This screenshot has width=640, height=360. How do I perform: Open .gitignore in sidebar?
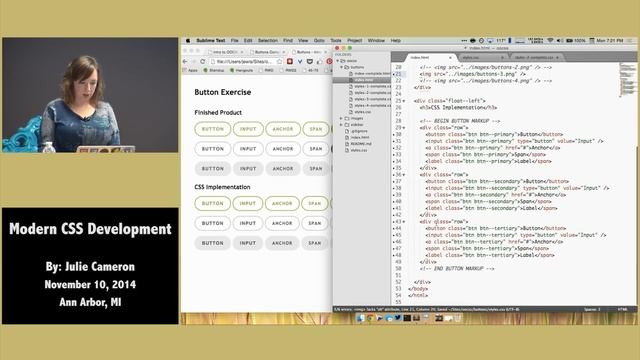tap(356, 131)
